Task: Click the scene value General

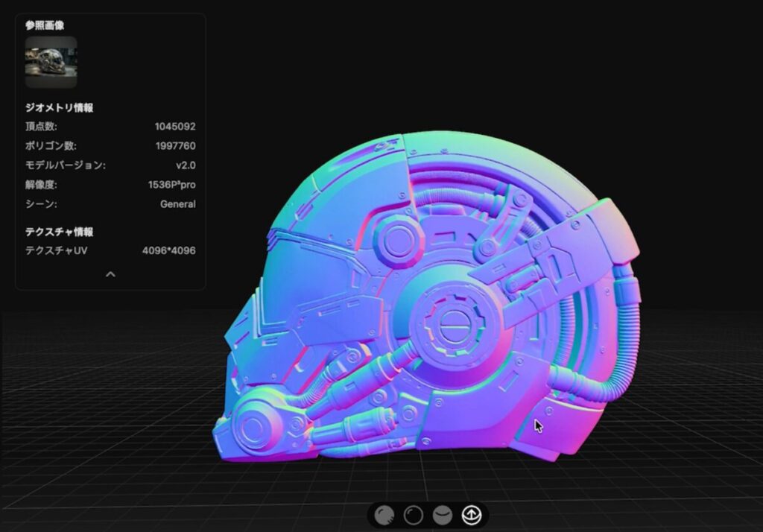Action: [x=178, y=204]
